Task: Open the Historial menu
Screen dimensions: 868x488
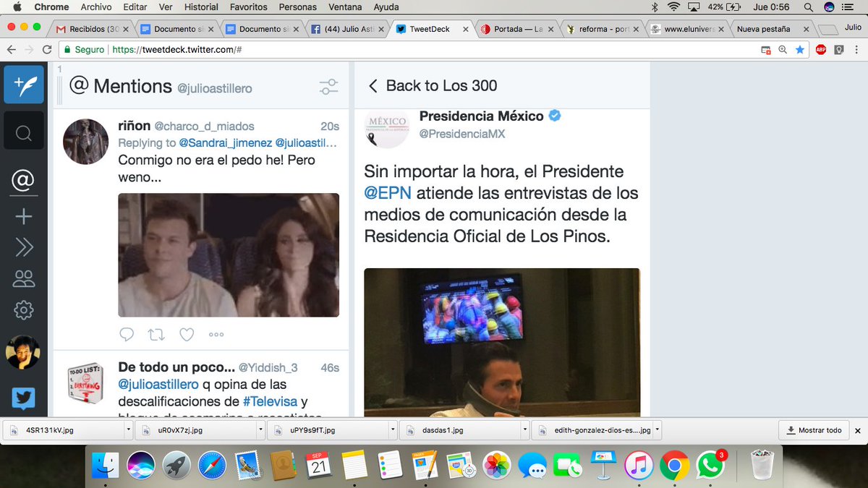Action: [x=201, y=7]
